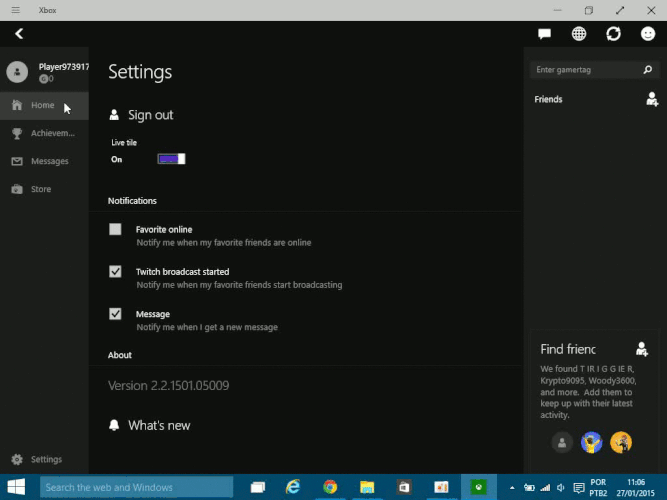Open Messages in the sidebar

tap(44, 161)
